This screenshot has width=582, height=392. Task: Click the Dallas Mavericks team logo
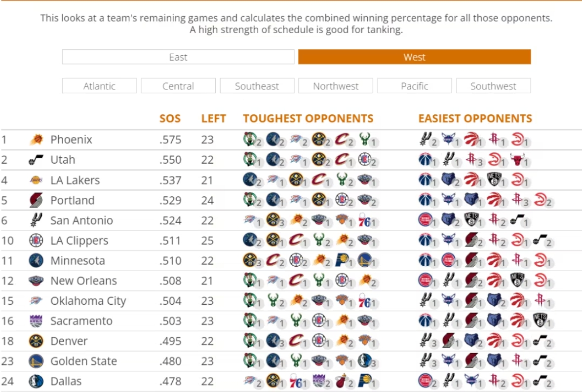point(36,381)
